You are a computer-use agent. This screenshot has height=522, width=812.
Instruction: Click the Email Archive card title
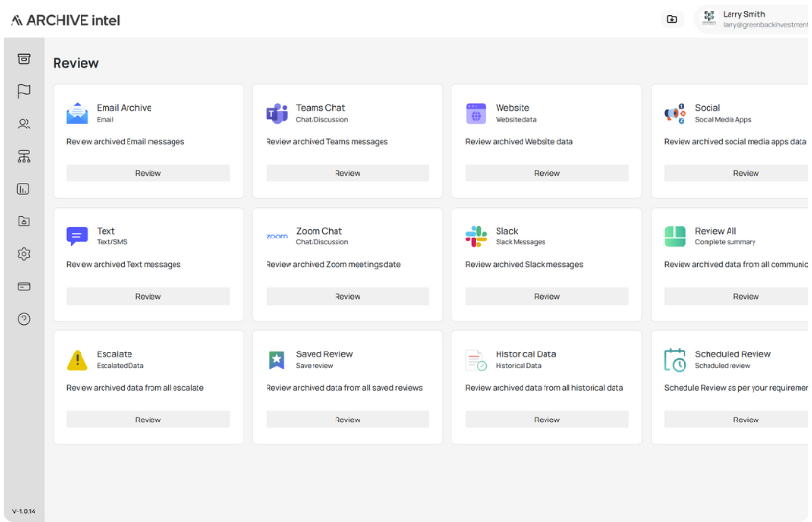125,107
